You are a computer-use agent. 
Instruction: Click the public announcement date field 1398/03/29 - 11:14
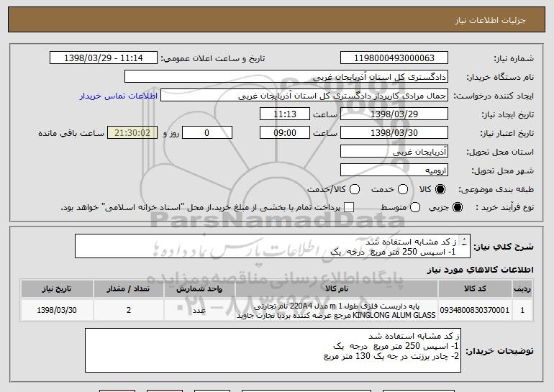click(104, 58)
